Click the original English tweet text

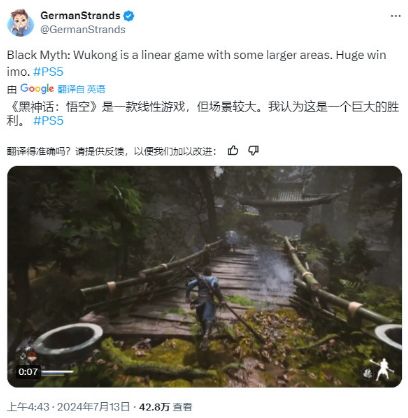click(x=197, y=63)
